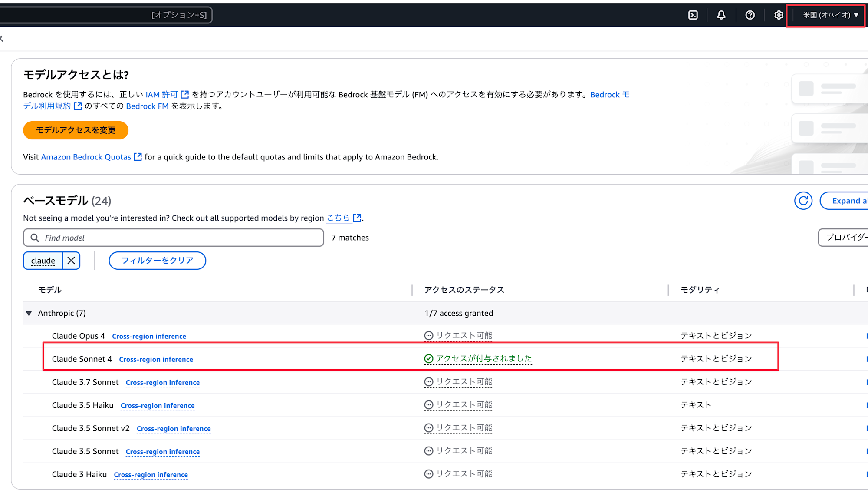Screen dimensions: 868x493
Task: Refresh the base models list
Action: click(x=803, y=201)
